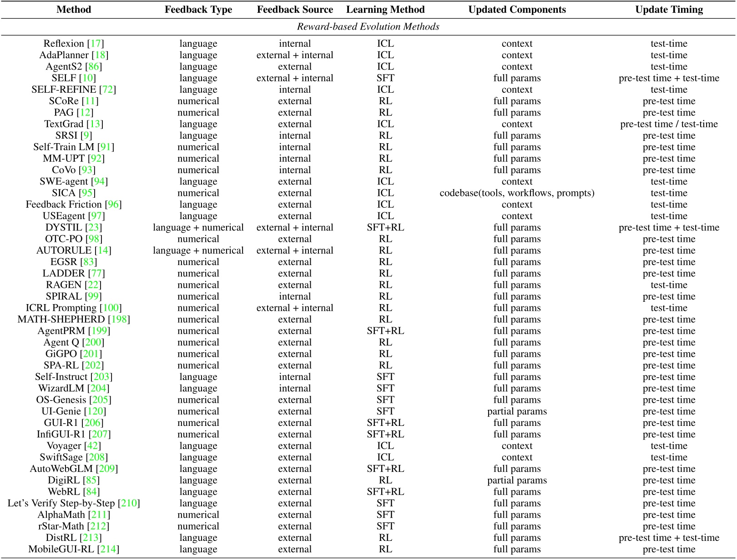The width and height of the screenshot is (737, 560).
Task: Select the Reward-based Evolution Methods section title
Action: [368, 27]
